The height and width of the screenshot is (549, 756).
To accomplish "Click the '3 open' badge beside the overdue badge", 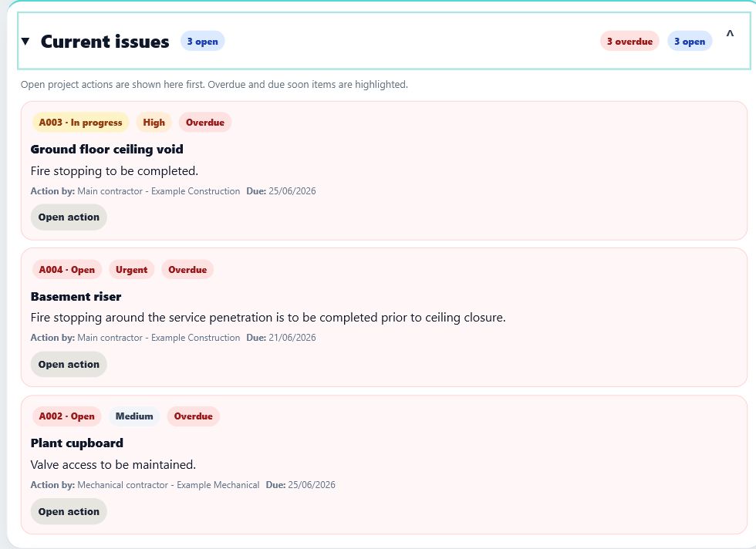I will pos(690,42).
